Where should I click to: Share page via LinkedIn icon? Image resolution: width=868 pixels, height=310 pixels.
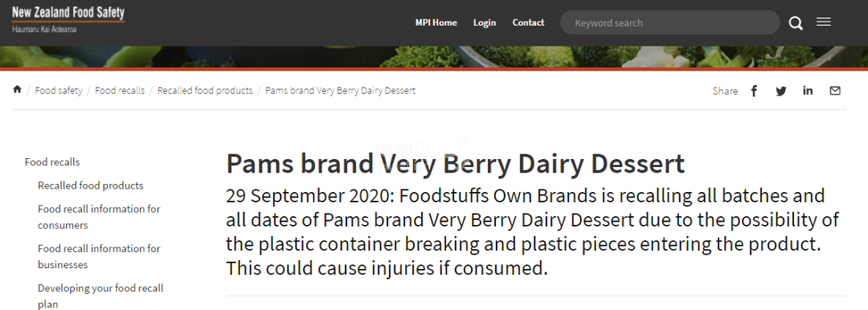click(x=808, y=90)
